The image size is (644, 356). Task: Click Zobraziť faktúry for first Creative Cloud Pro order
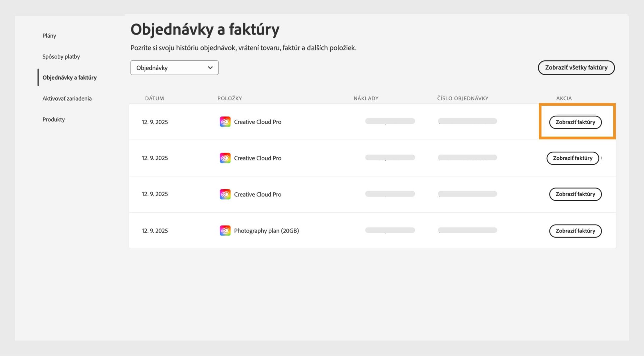[x=575, y=122]
